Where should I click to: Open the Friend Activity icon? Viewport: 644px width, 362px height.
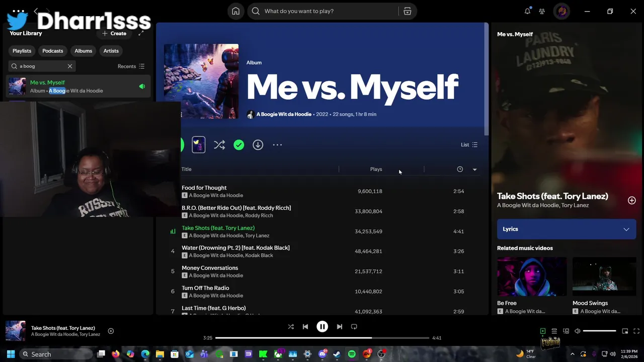point(542,11)
